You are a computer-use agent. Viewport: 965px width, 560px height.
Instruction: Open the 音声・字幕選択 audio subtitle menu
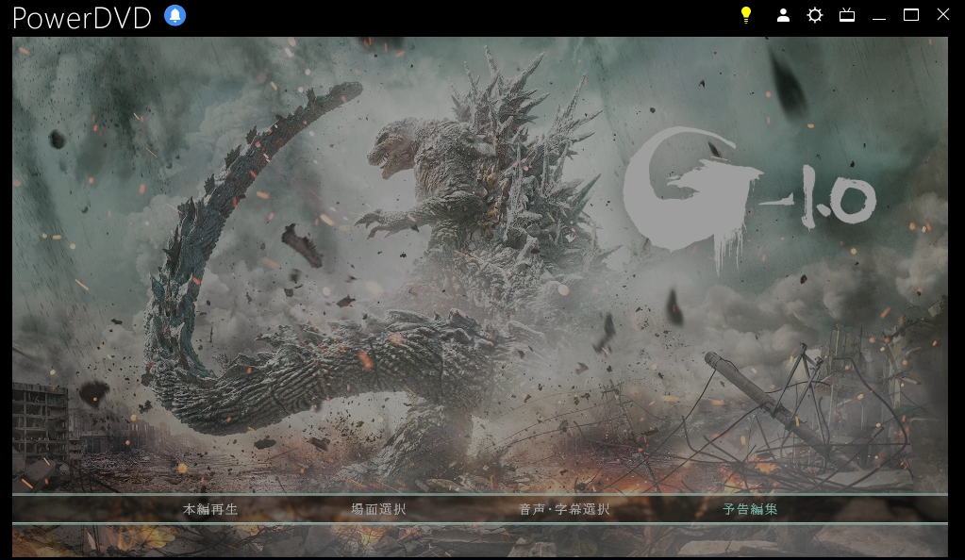[564, 509]
